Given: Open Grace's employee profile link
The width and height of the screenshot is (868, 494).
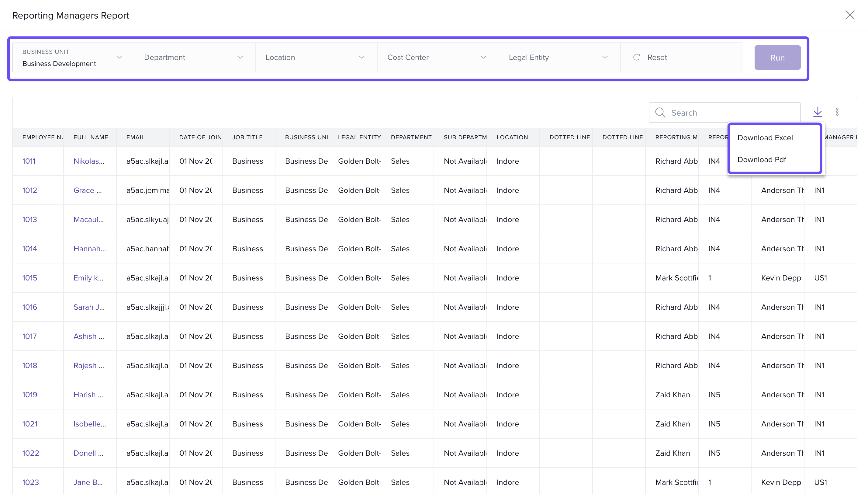Looking at the screenshot, I should tap(87, 190).
